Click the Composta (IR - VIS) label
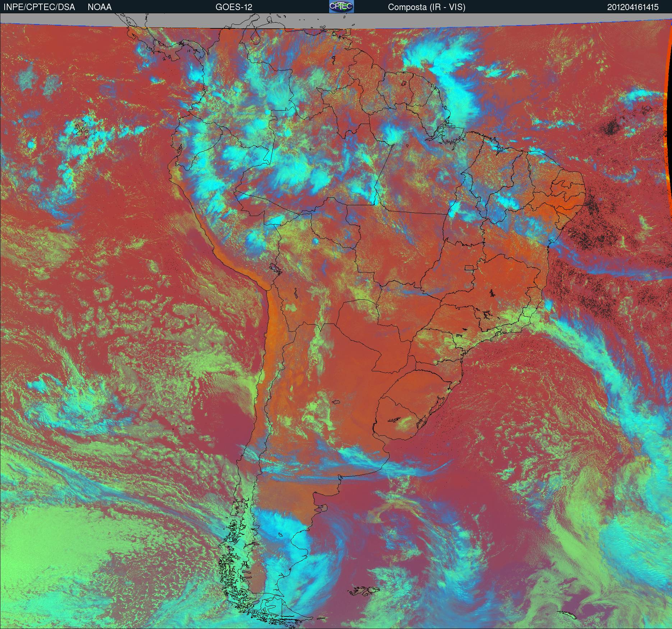This screenshot has height=629, width=672. [427, 7]
